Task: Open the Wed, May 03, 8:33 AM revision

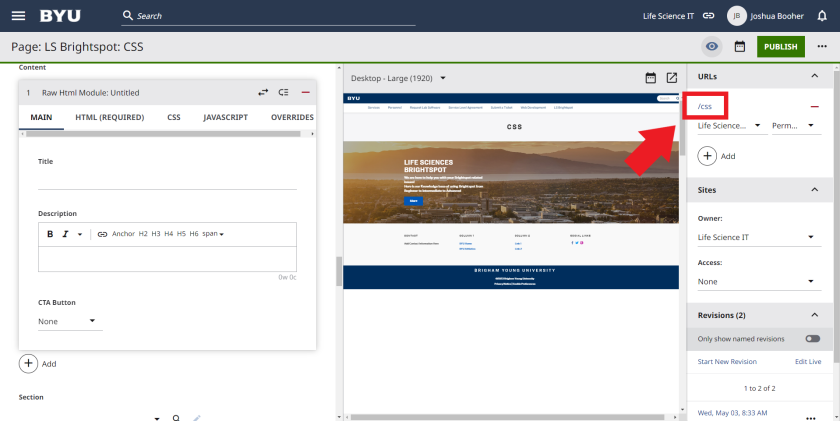Action: point(732,413)
